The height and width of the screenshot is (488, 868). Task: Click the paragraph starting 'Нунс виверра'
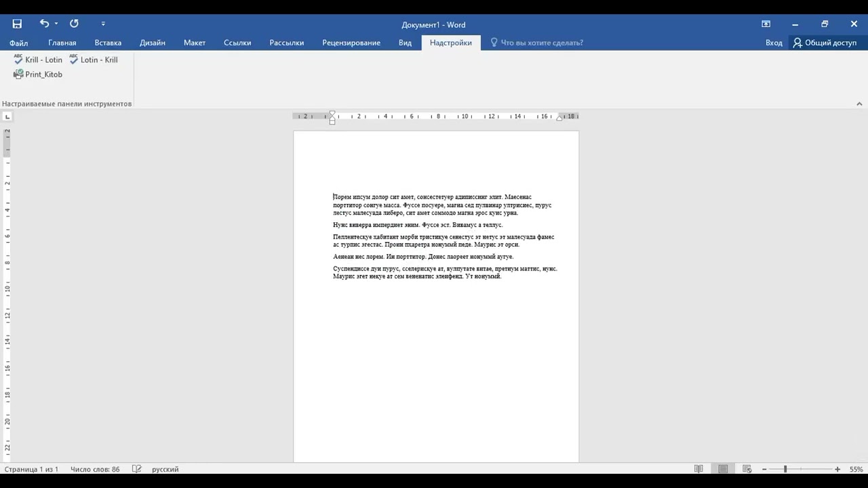(418, 225)
